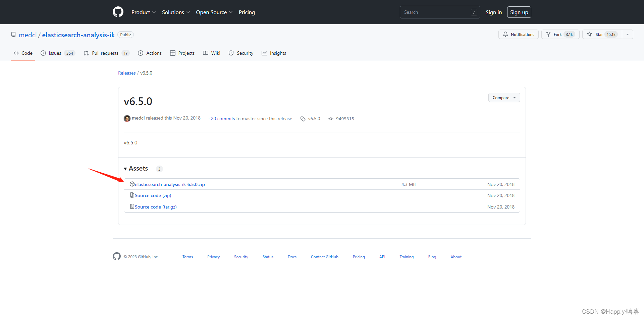Open the Docs footer link
Screen dimensions: 644x318
click(x=292, y=257)
